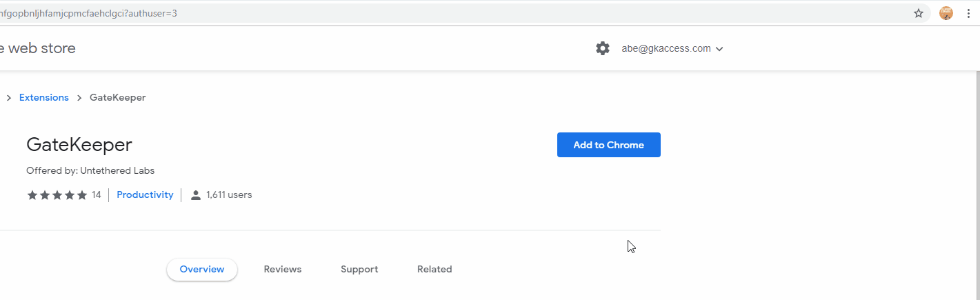Bookmark this page with the star icon
This screenshot has height=300, width=980.
tap(919, 13)
